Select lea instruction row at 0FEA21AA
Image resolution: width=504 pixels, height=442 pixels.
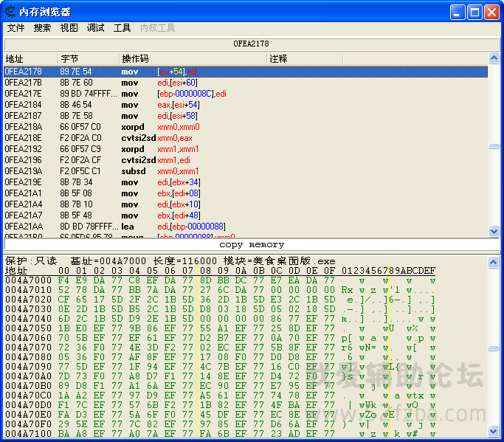point(246,227)
